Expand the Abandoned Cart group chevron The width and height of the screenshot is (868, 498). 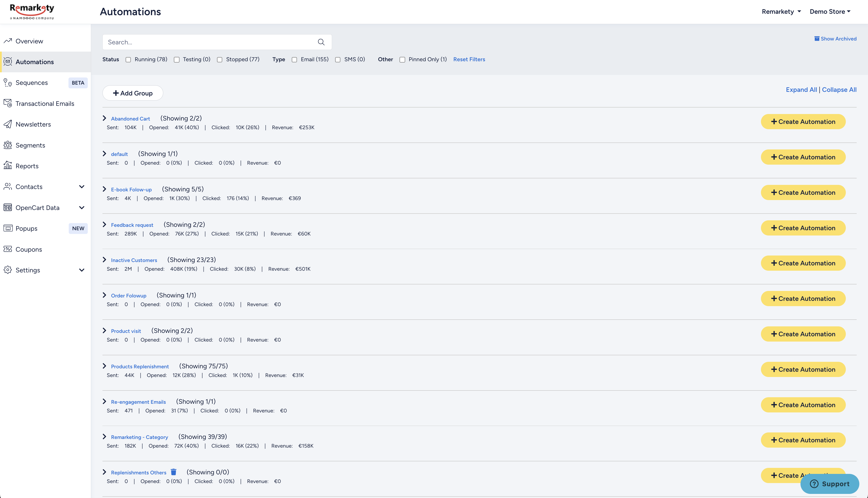[104, 118]
